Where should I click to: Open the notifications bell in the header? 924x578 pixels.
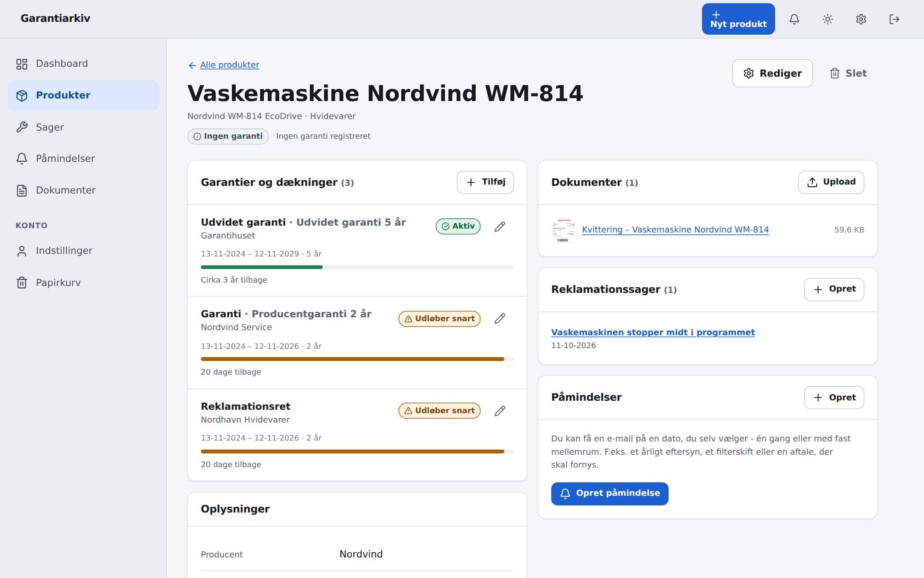coord(794,19)
